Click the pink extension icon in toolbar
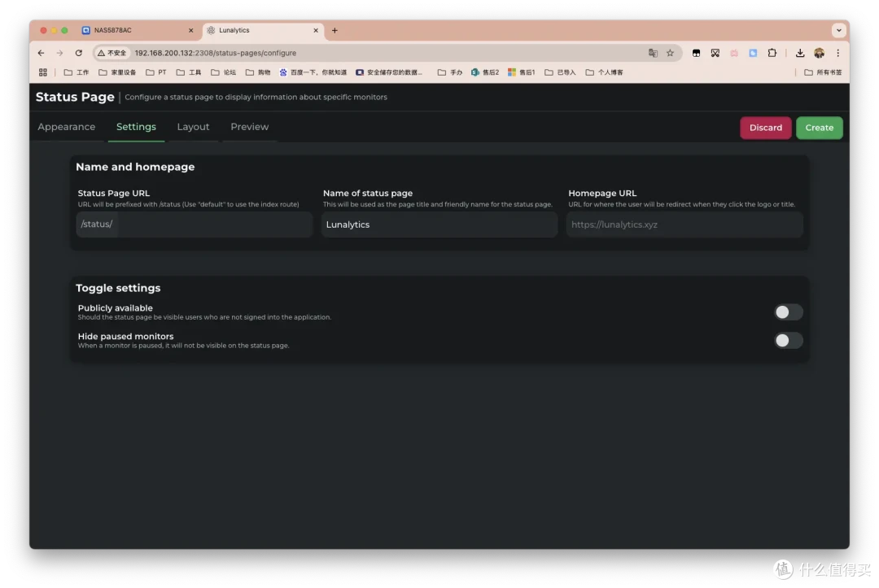This screenshot has height=588, width=879. pyautogui.click(x=734, y=53)
